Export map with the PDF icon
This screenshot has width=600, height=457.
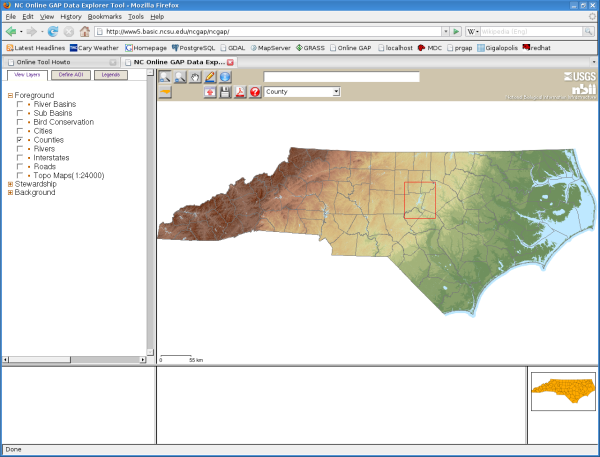240,92
